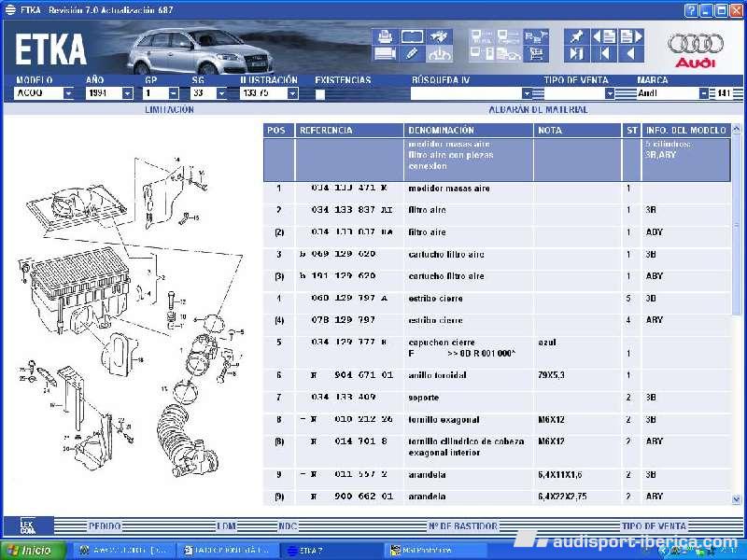Open the MARCA dropdown showing Audi
Screen dimensions: 747x560
pos(704,93)
